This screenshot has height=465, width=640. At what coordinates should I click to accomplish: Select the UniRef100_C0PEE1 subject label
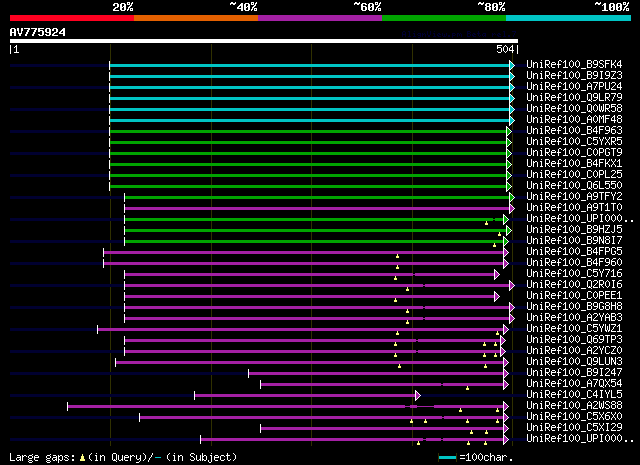coord(574,296)
